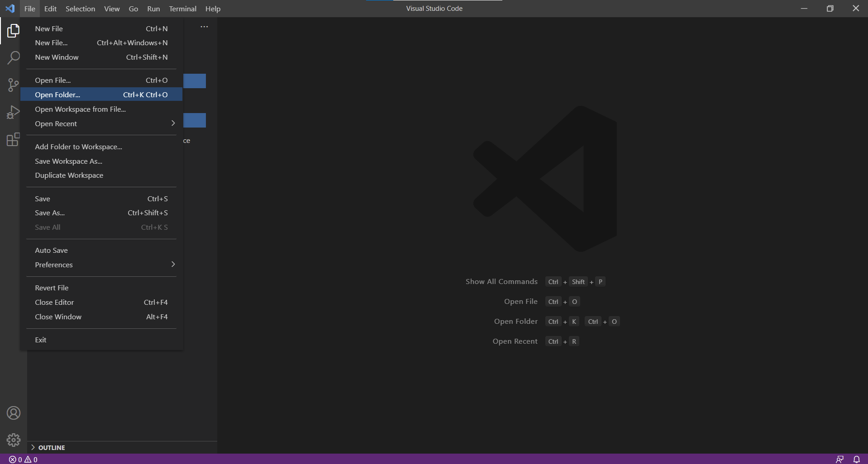
Task: Open the Terminal menu
Action: click(x=182, y=9)
